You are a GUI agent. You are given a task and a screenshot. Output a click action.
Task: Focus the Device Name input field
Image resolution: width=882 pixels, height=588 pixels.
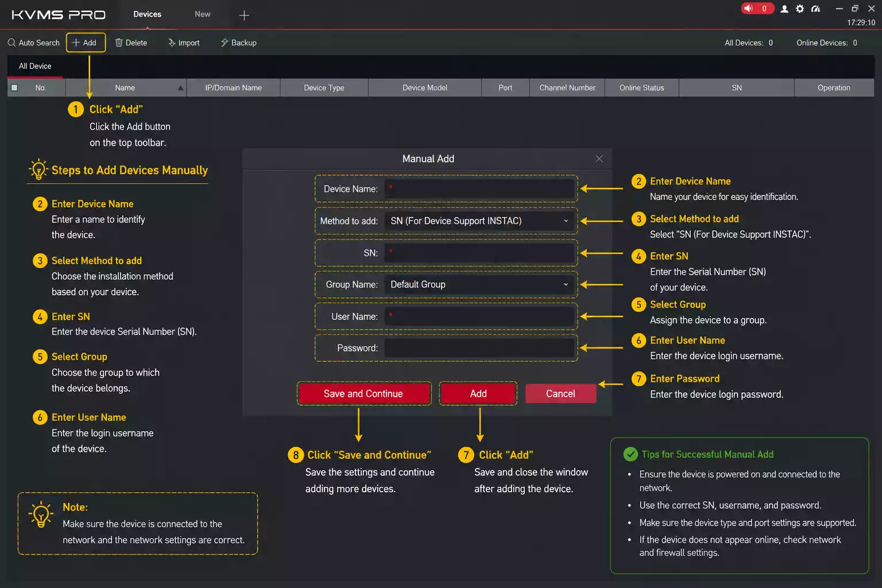tap(480, 189)
